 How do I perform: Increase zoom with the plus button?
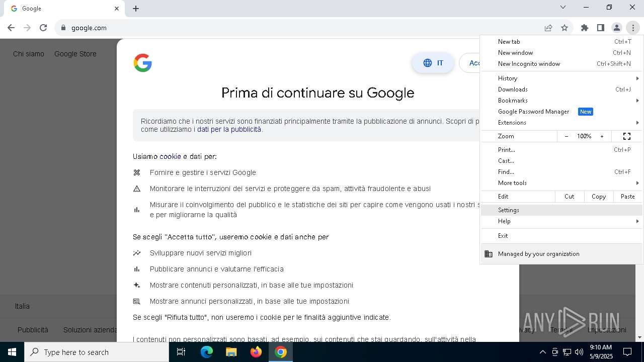(602, 136)
